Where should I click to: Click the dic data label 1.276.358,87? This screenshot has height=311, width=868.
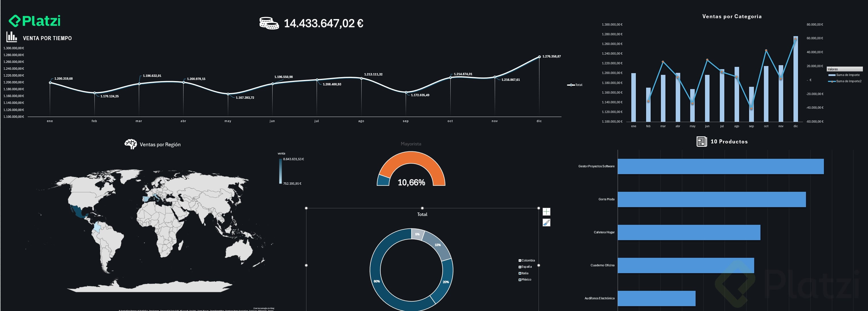[551, 56]
